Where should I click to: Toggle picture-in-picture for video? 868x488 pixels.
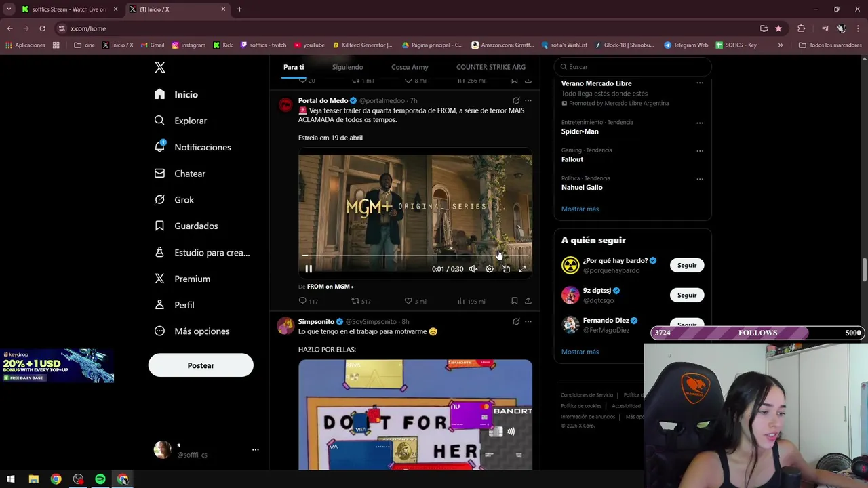coord(506,269)
